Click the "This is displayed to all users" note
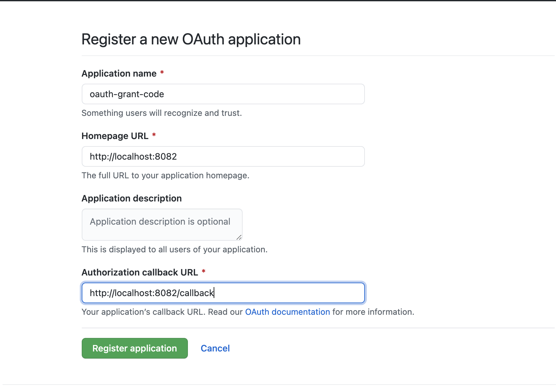The image size is (556, 392). click(x=174, y=249)
